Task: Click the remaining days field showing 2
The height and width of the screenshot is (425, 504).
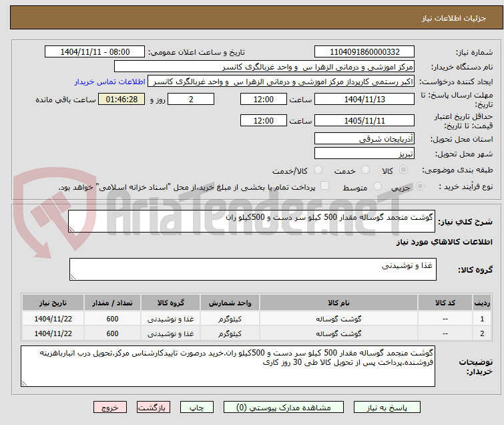Action: click(191, 99)
